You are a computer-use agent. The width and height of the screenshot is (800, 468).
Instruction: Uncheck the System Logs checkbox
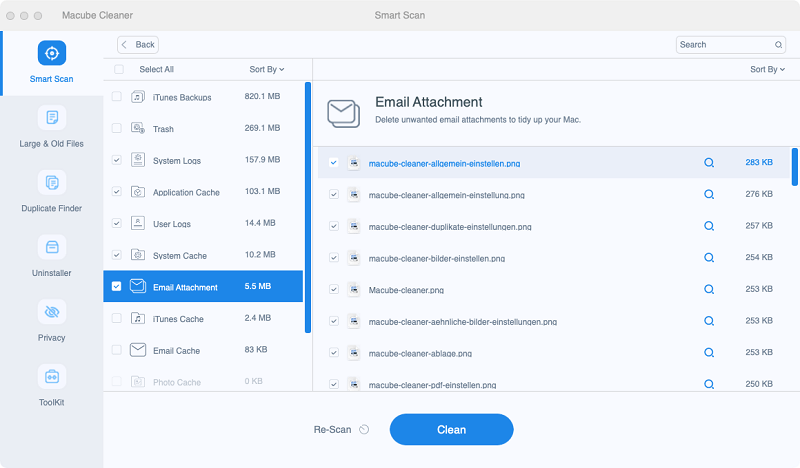pyautogui.click(x=117, y=160)
